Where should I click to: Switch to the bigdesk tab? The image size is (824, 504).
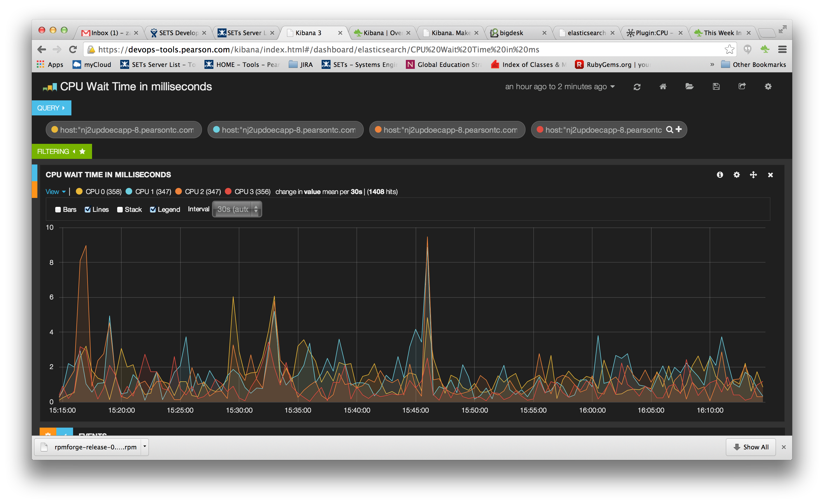[518, 33]
